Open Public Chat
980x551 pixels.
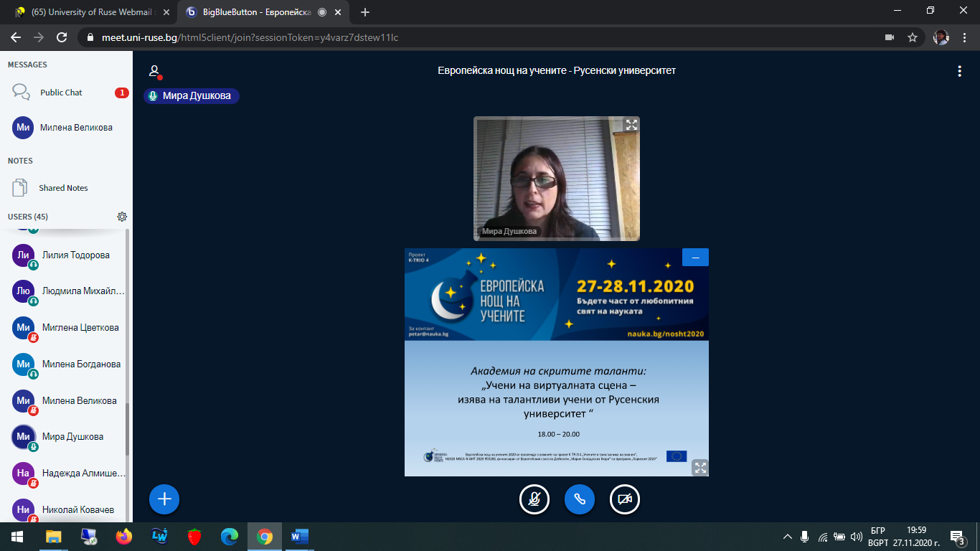(x=61, y=93)
